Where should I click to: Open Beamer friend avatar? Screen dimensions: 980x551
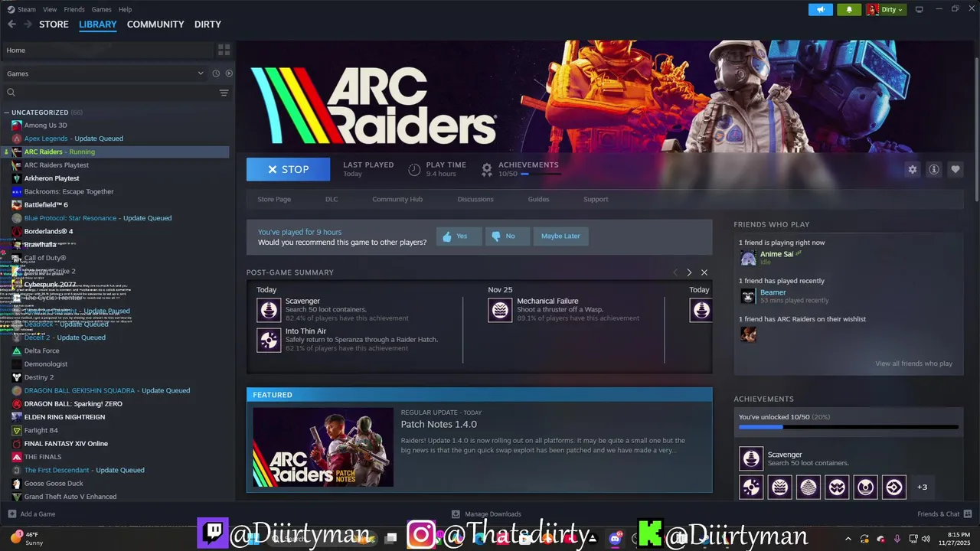coord(748,296)
